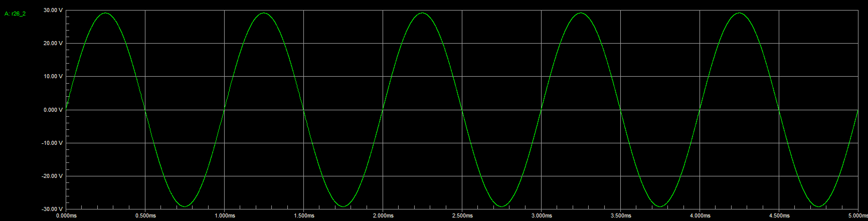Click the -10.00 V axis label
The image size is (868, 221).
52,143
